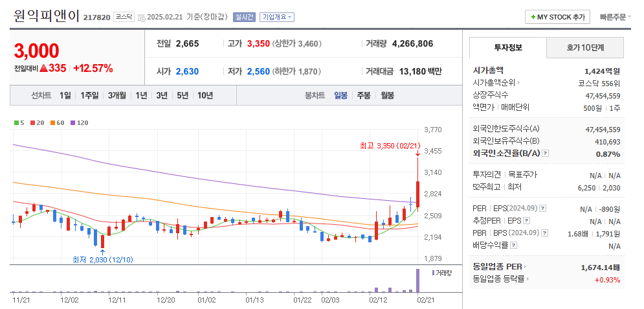644x309 pixels.
Task: Click the 액면가 매매단위 value 500원 1주
Action: click(x=603, y=108)
